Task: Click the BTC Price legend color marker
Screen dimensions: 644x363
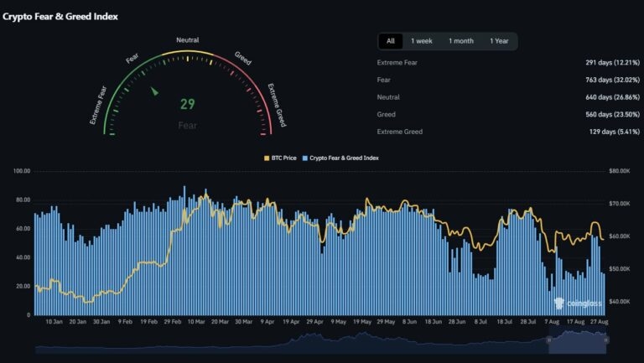Action: coord(266,158)
